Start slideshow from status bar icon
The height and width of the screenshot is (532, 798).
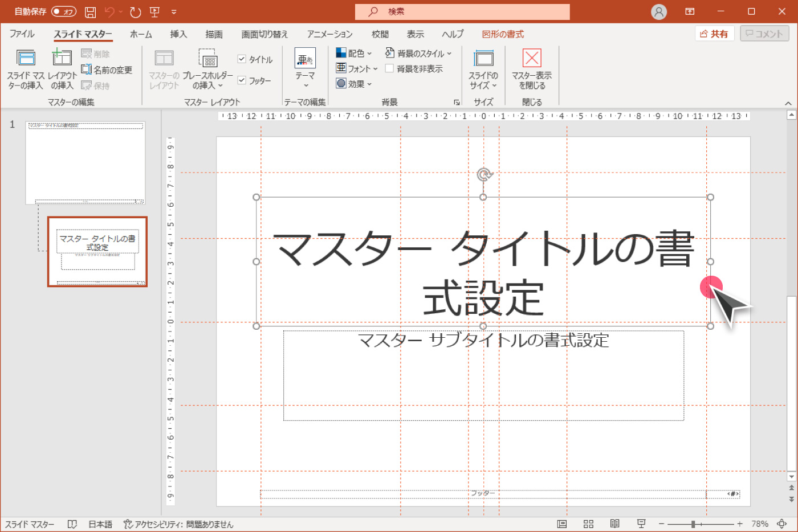click(x=641, y=524)
